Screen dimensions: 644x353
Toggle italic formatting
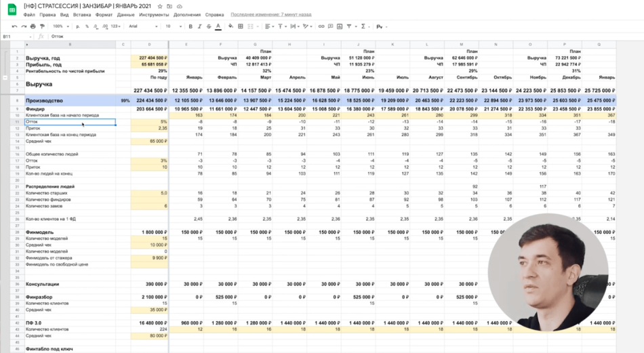click(x=199, y=26)
